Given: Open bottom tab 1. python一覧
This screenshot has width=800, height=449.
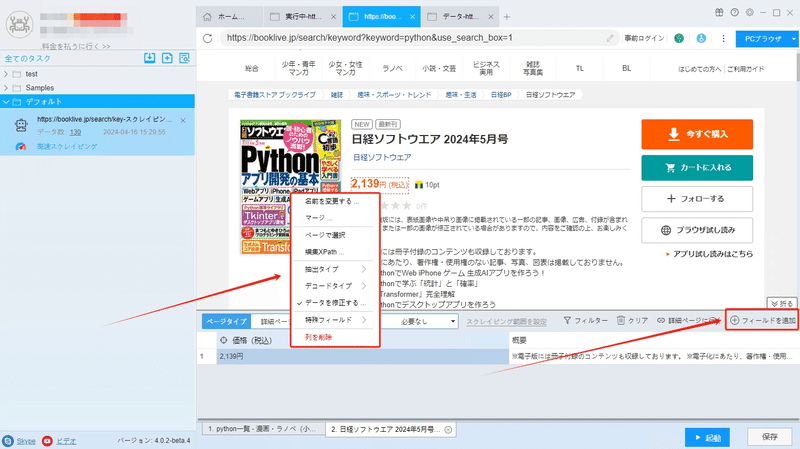Looking at the screenshot, I should pyautogui.click(x=262, y=429).
